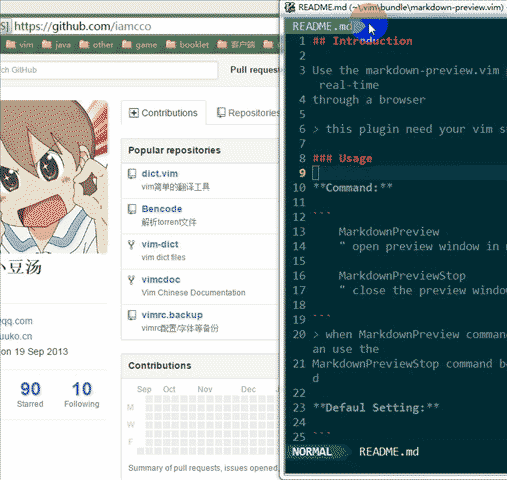Open the vim-dict repository
507x480 pixels.
coord(160,244)
